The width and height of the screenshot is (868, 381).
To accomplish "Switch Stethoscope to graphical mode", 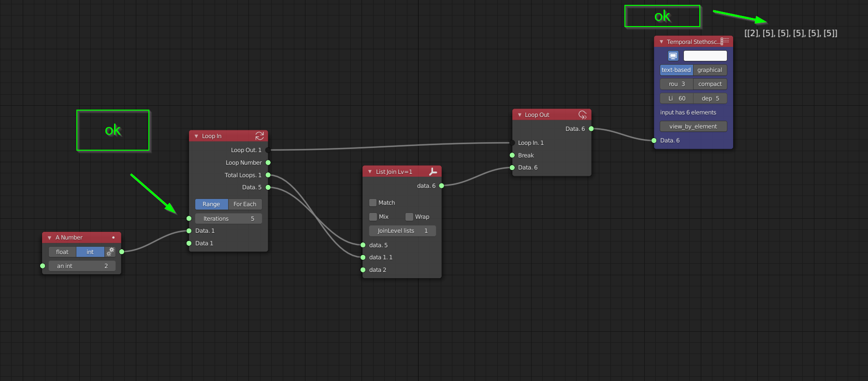I will [710, 70].
